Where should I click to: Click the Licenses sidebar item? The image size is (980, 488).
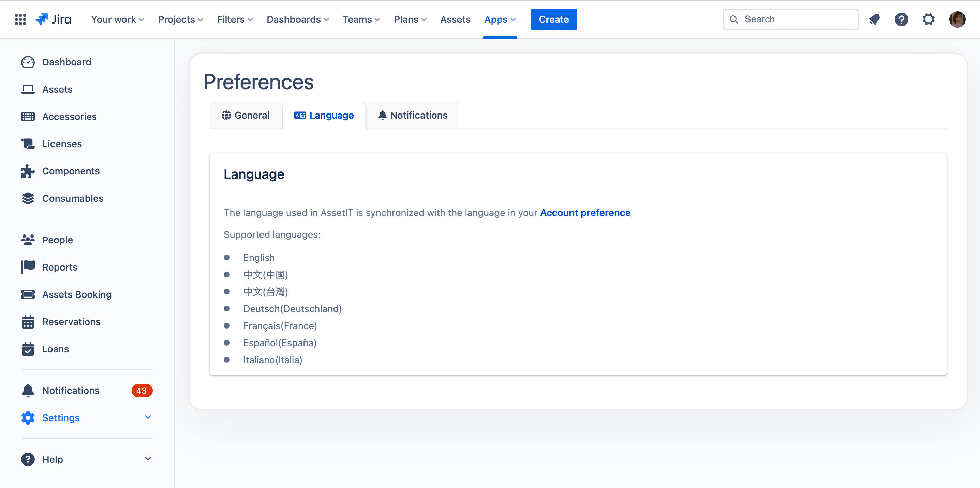pos(62,144)
